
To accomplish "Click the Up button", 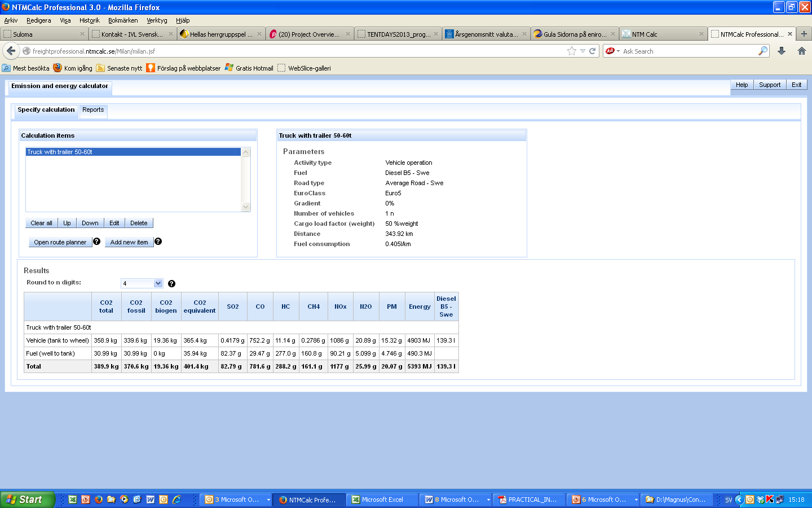I will 67,223.
